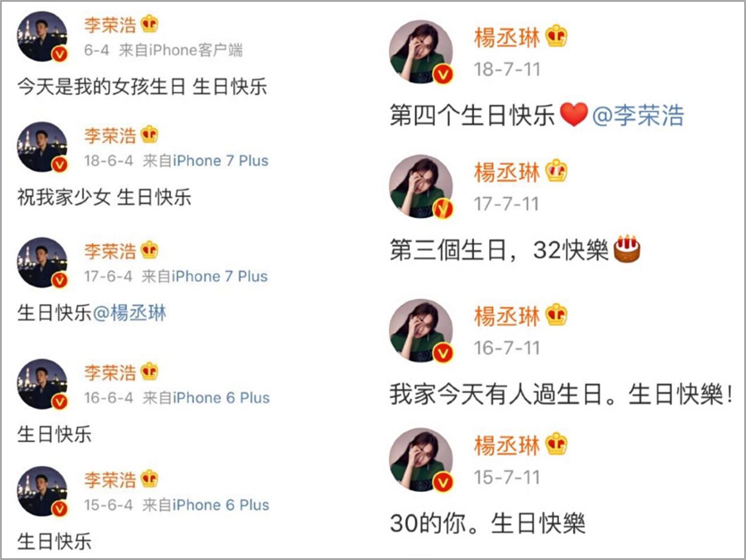Open 李荣浩 username on 17-6-4 post

(110, 250)
